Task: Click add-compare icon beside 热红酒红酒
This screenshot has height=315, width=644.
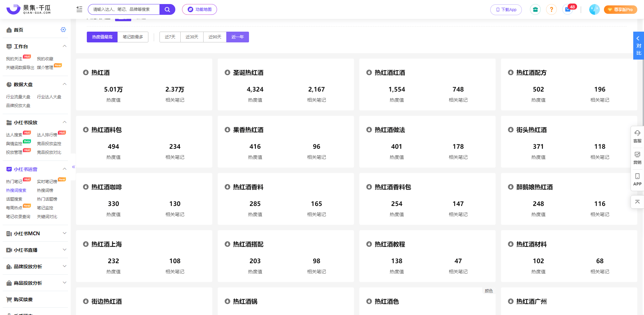Action: pos(369,72)
